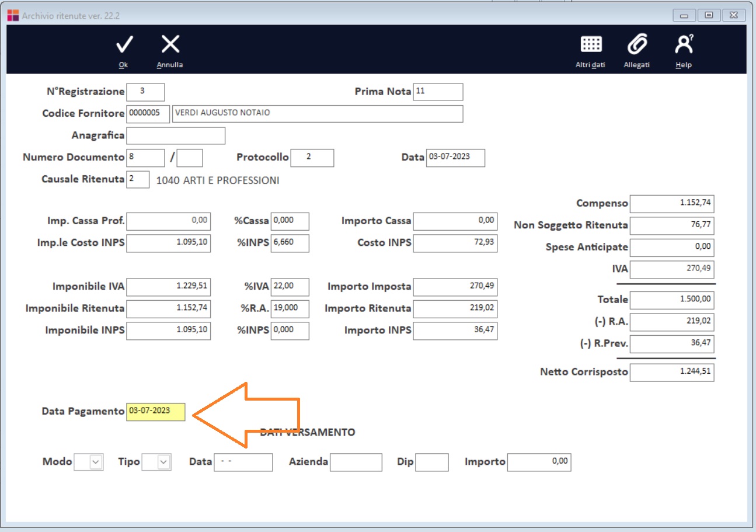The width and height of the screenshot is (756, 532).
Task: Click the Azienda field
Action: 356,462
